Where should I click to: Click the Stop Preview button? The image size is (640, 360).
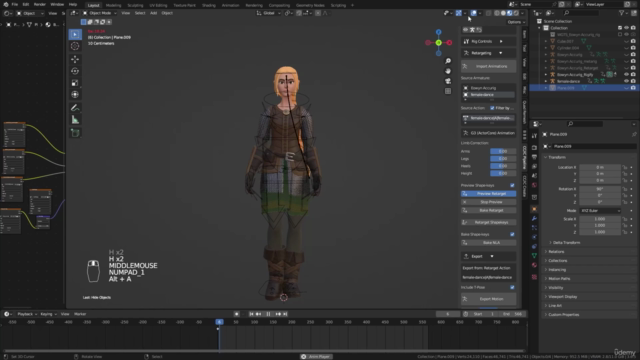[489, 202]
